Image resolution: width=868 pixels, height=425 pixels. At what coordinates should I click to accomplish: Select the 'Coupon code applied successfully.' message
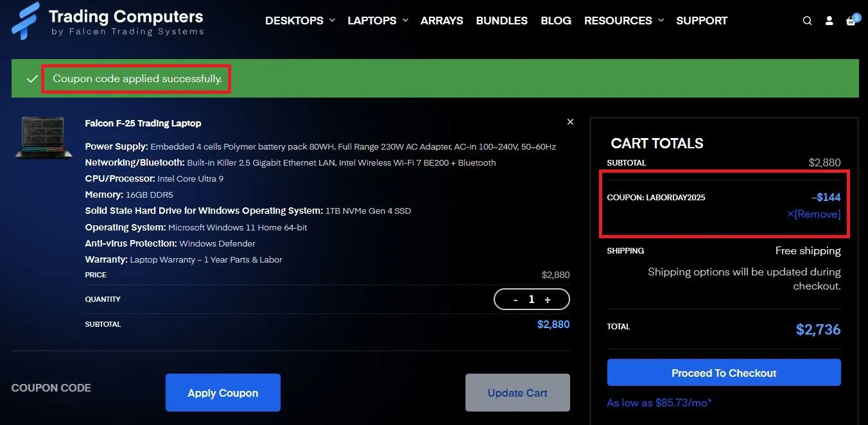coord(137,79)
